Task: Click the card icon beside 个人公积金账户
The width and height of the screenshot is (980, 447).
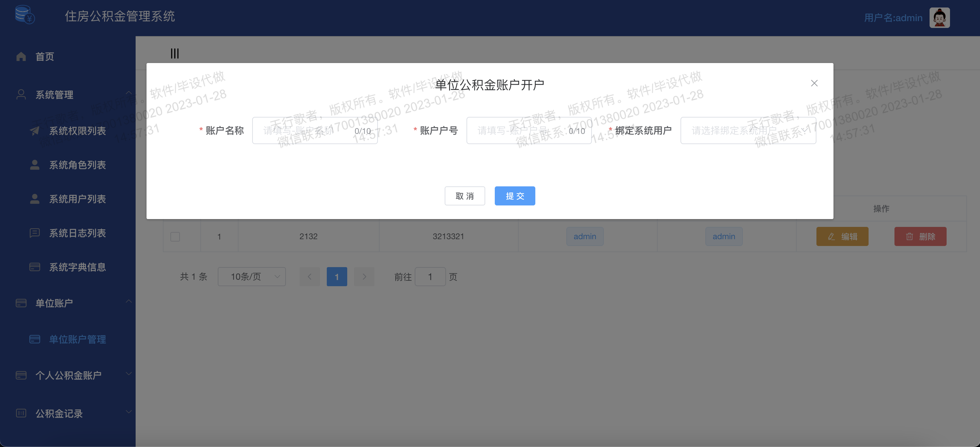Action: point(21,375)
